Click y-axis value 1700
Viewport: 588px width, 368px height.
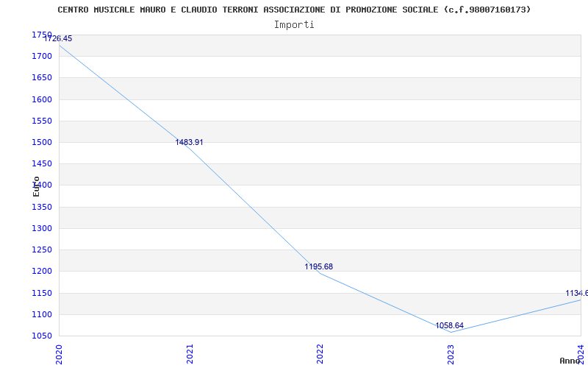click(x=42, y=57)
